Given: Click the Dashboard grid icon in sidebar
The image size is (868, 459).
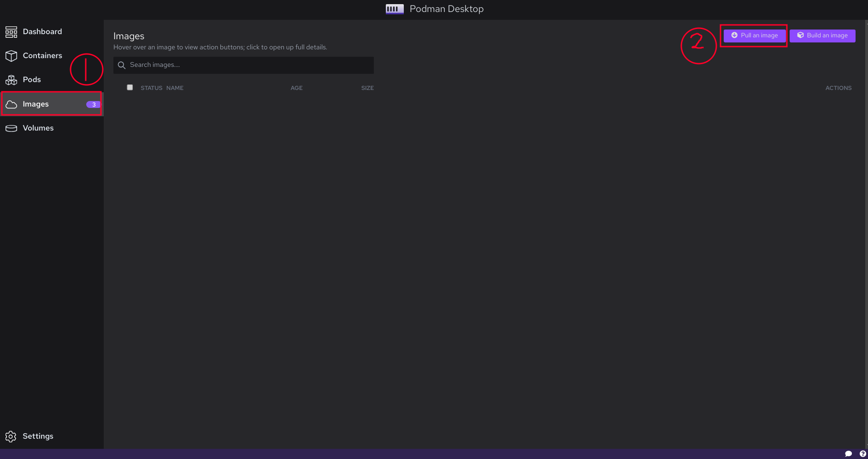Looking at the screenshot, I should point(11,32).
